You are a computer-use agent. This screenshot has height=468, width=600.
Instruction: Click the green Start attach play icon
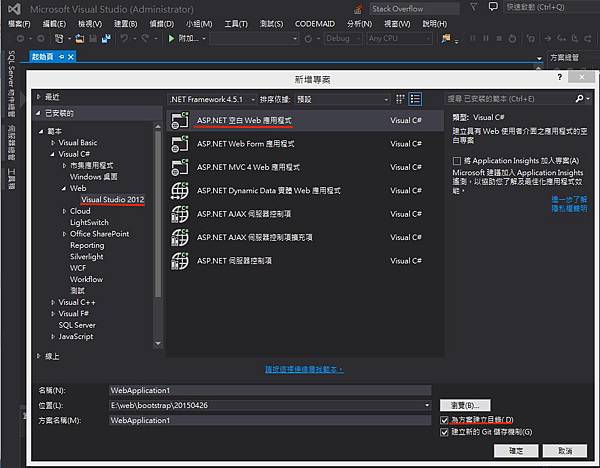coord(171,38)
